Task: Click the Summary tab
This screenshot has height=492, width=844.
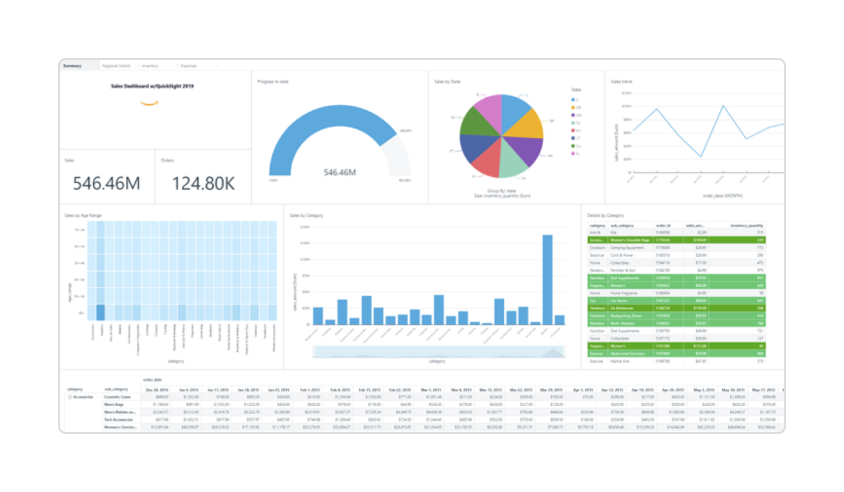Action: click(72, 66)
